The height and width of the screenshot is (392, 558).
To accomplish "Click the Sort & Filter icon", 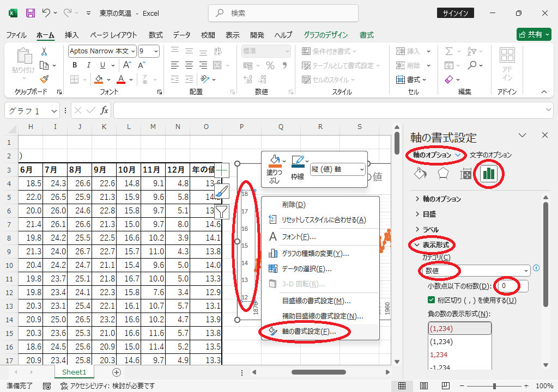I will tap(472, 52).
